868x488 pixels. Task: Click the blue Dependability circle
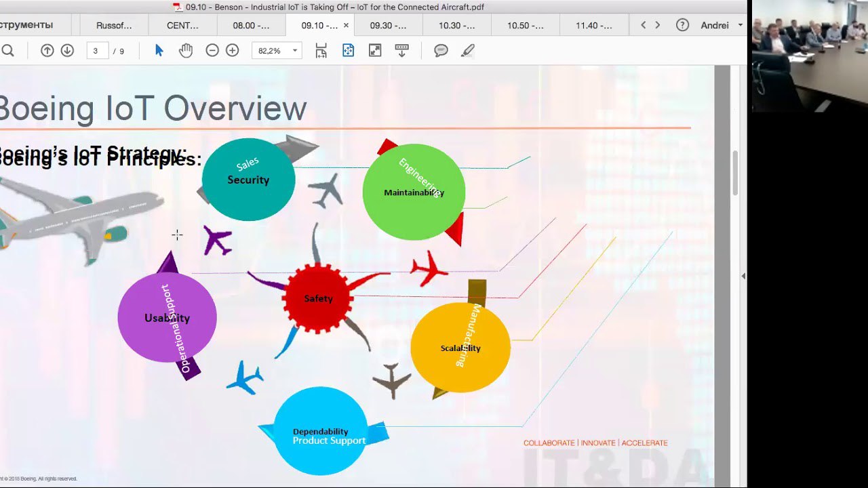coord(320,431)
